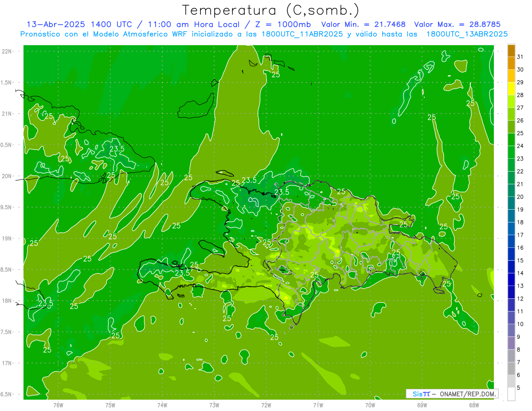Click the '69W' longitude label
532x411 pixels.
422,405
